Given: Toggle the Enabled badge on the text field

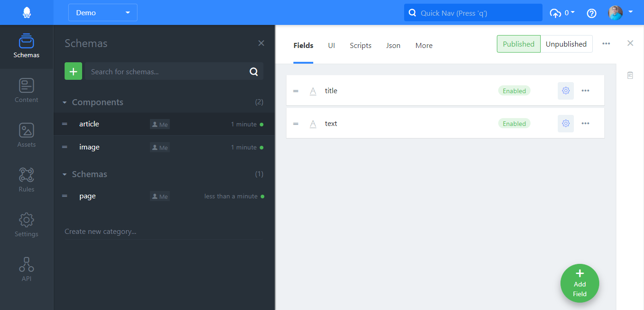Looking at the screenshot, I should tap(514, 123).
